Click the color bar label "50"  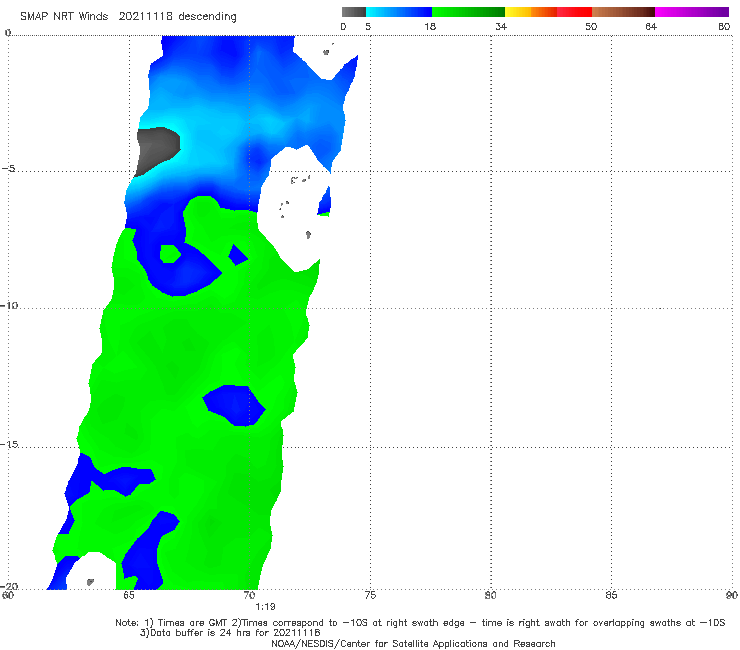591,27
